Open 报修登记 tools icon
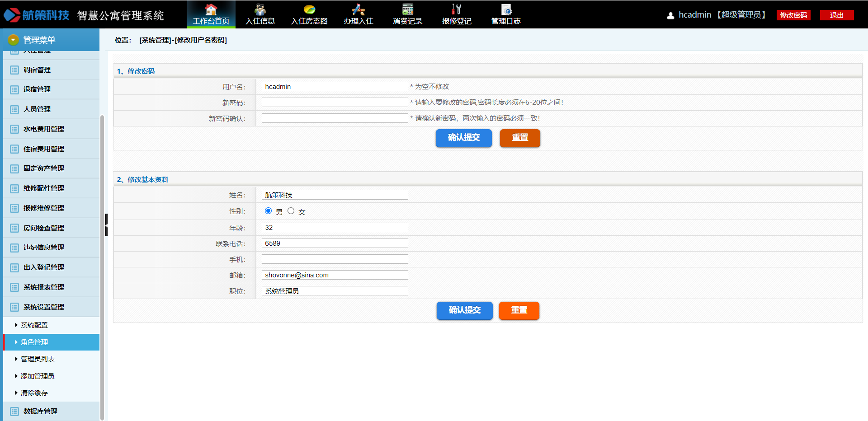Screen dimensions: 868x421 click(457, 9)
